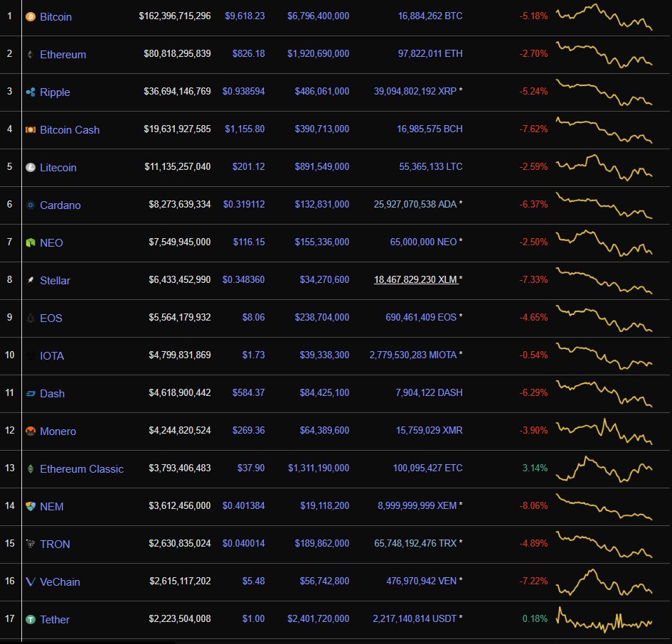Click NEO volume $155,336,000

[322, 242]
